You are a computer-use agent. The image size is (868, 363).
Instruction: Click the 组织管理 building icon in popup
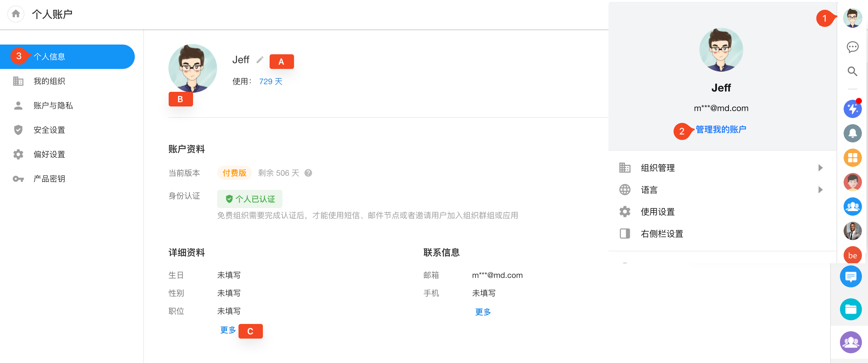point(625,167)
